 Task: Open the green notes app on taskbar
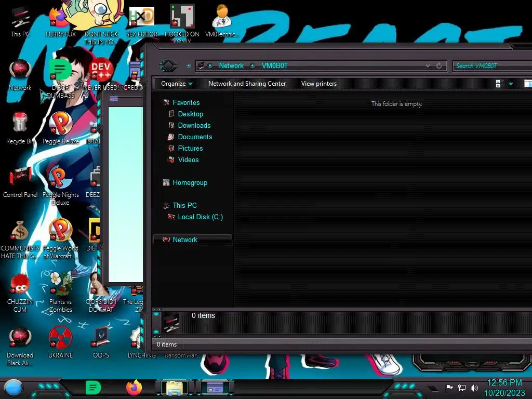tap(93, 388)
